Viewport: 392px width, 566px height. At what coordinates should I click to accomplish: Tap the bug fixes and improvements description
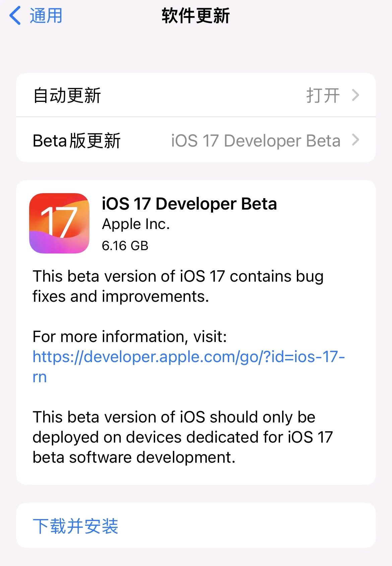pos(178,286)
